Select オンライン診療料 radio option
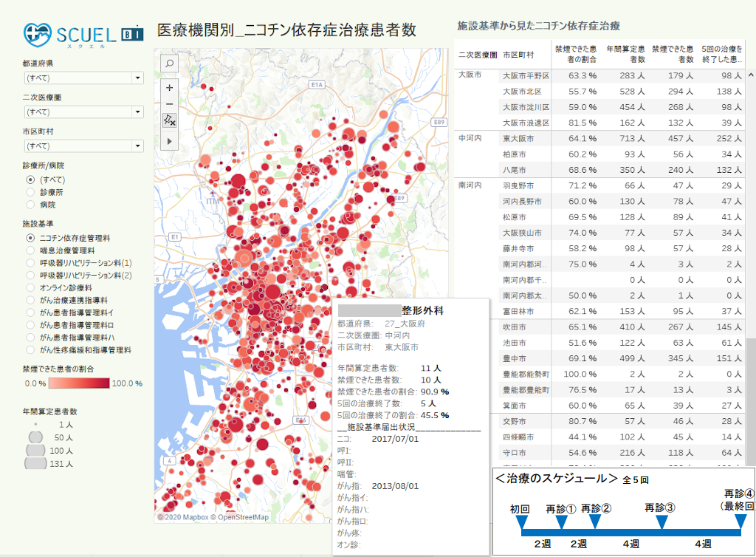 (30, 287)
